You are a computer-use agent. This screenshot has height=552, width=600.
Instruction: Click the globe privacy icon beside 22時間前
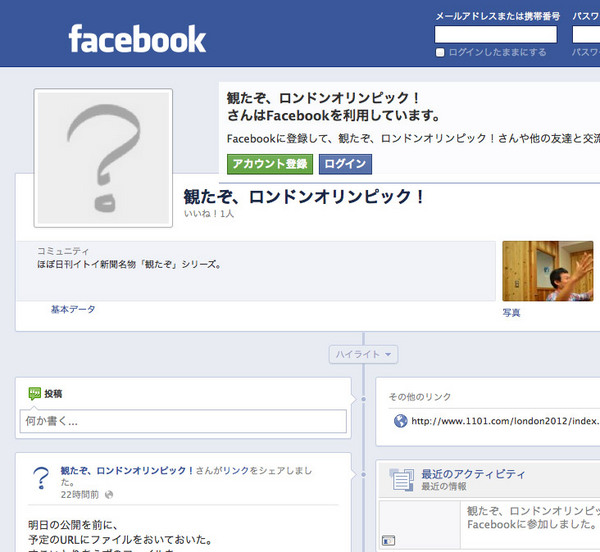(x=109, y=494)
